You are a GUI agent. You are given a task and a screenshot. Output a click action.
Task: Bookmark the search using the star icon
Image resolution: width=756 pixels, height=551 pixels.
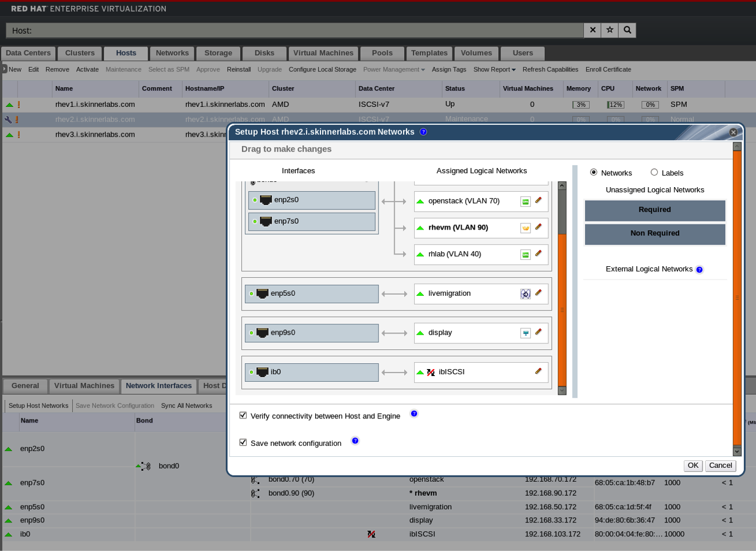coord(609,30)
